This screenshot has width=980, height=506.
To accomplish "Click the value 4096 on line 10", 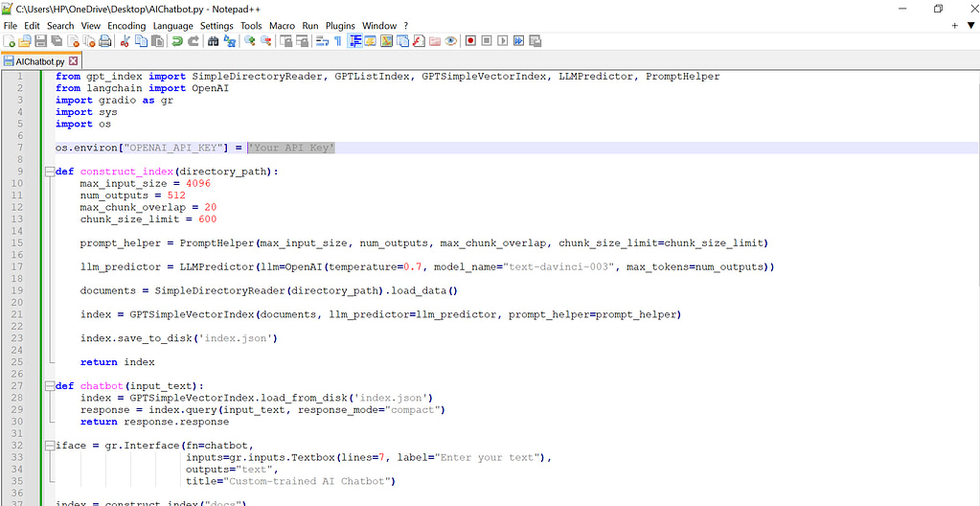I will point(198,183).
